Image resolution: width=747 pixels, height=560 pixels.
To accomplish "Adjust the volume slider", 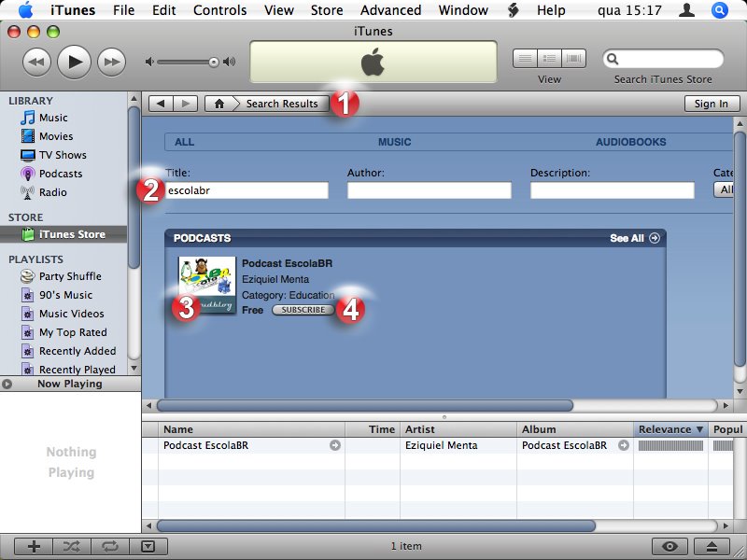I will (x=188, y=62).
